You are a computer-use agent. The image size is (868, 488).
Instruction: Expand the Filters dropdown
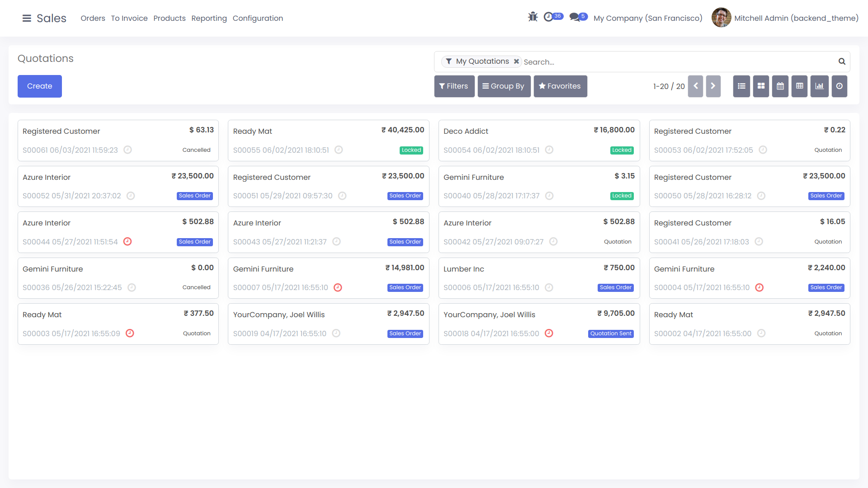[x=454, y=86]
